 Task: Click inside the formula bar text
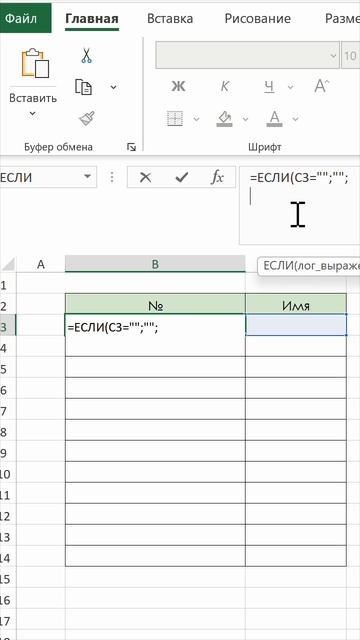click(299, 178)
